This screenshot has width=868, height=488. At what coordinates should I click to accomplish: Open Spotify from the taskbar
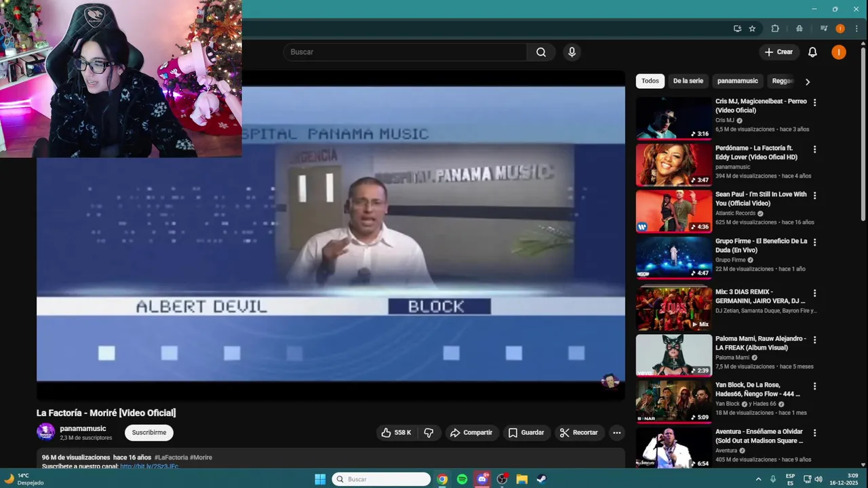pyautogui.click(x=462, y=479)
